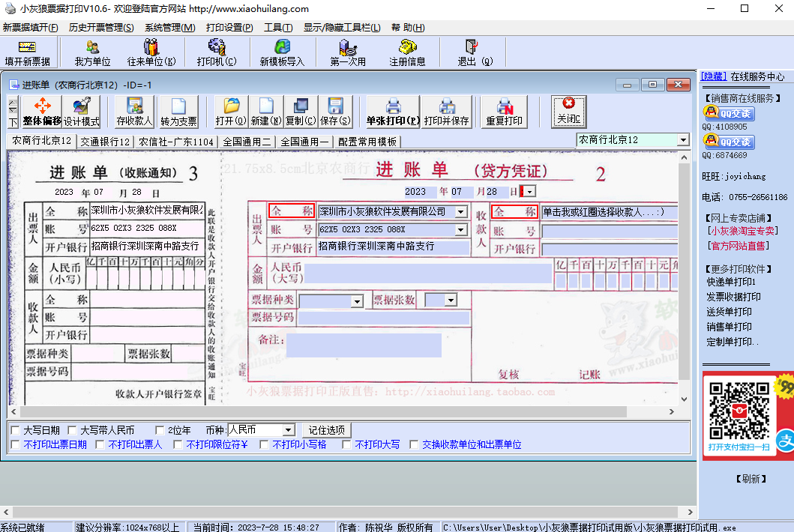The height and width of the screenshot is (532, 794).
Task: Open the 打印机 printer settings icon
Action: (216, 53)
